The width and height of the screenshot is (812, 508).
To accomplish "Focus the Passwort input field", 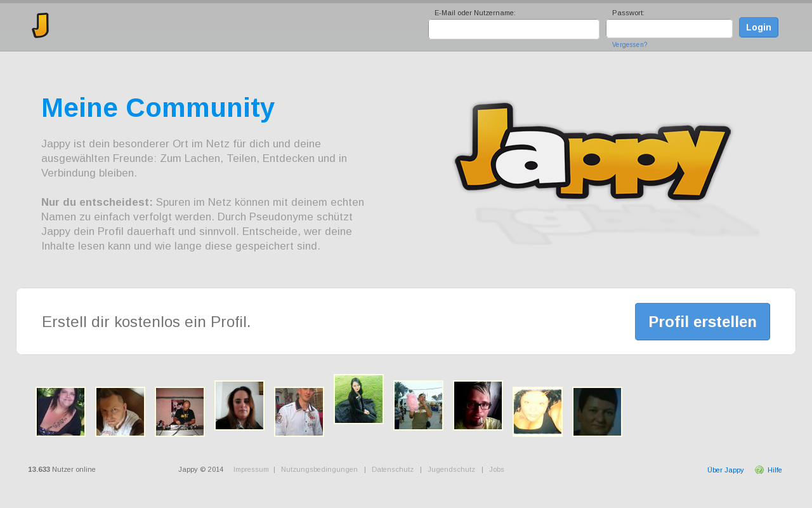I will 669,29.
